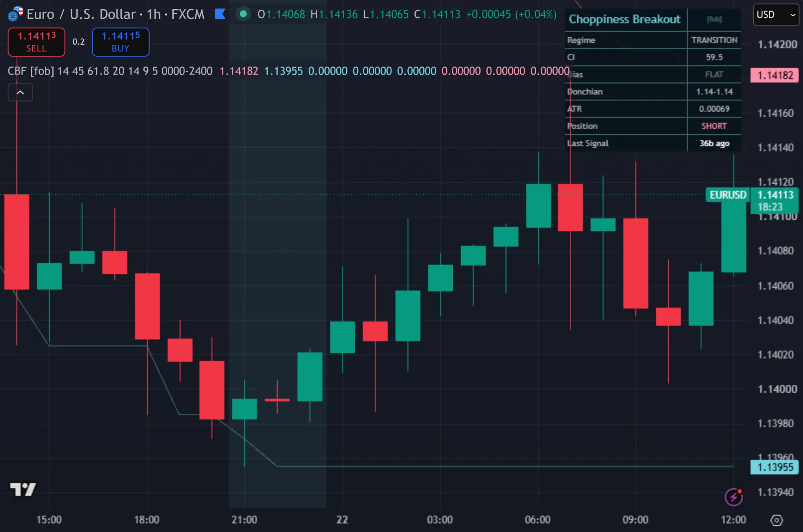Click the cyan 1.13955 indicator legend value
The height and width of the screenshot is (532, 803).
pyautogui.click(x=283, y=71)
